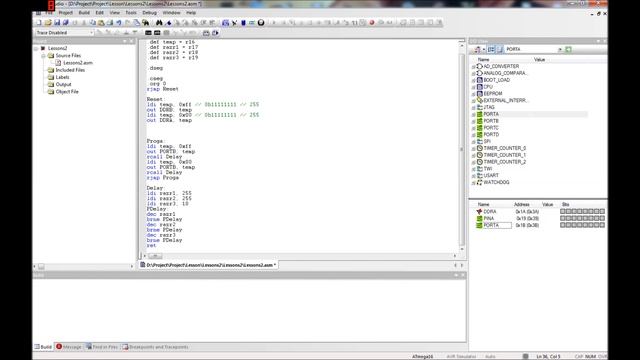Click the Find binoculars toolbar icon

(159, 23)
